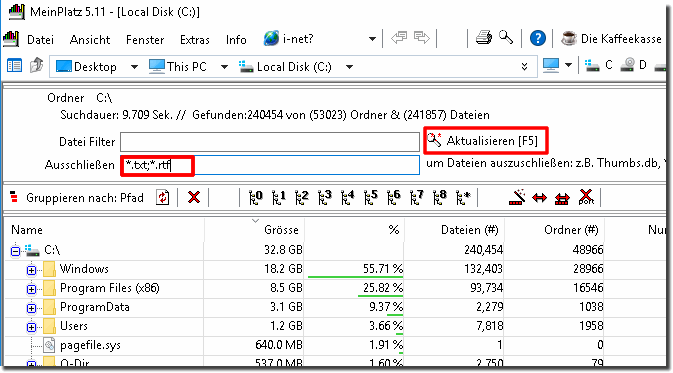Screen dimensions: 673x373
Task: Click the up-folder navigation icon
Action: coord(36,66)
